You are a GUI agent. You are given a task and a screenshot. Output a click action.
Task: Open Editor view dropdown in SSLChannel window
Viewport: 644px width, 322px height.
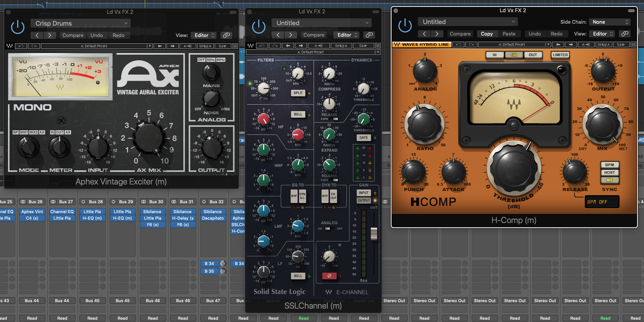[x=347, y=35]
